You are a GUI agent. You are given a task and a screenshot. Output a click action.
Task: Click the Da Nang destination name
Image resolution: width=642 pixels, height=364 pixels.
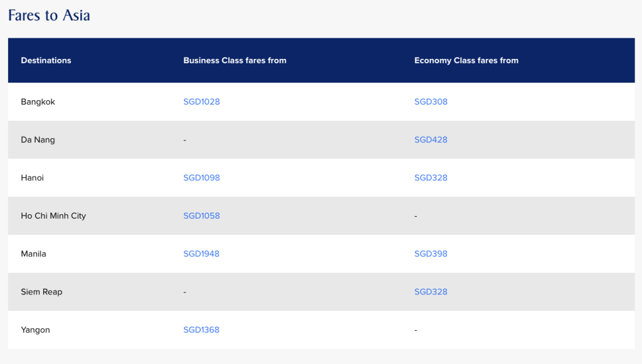pyautogui.click(x=38, y=140)
